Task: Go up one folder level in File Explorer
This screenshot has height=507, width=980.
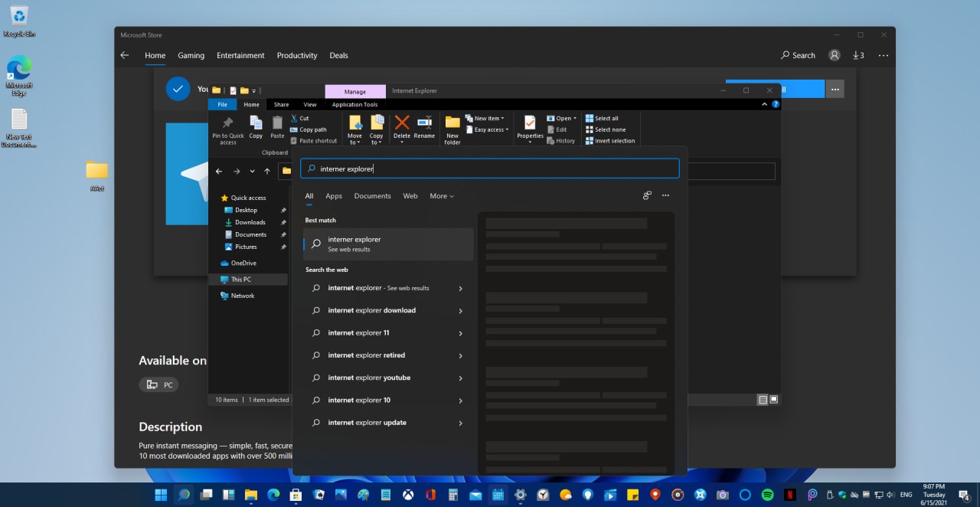Action: (x=267, y=171)
